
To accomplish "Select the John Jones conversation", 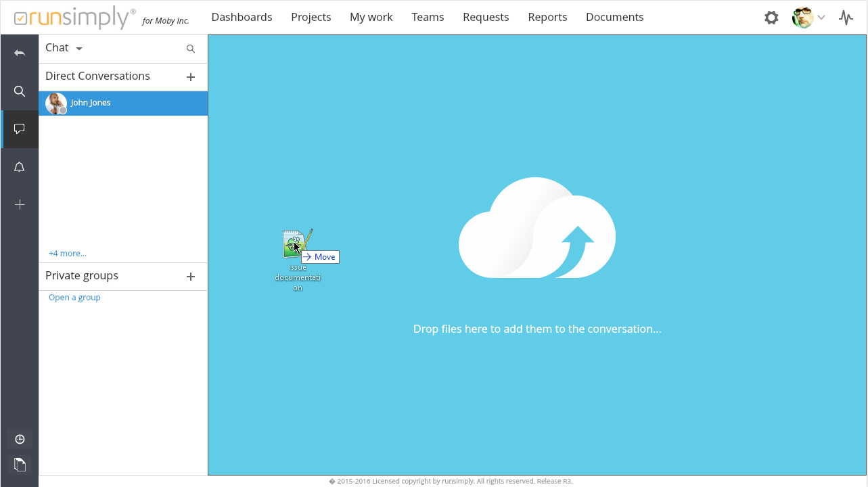I will pos(123,103).
